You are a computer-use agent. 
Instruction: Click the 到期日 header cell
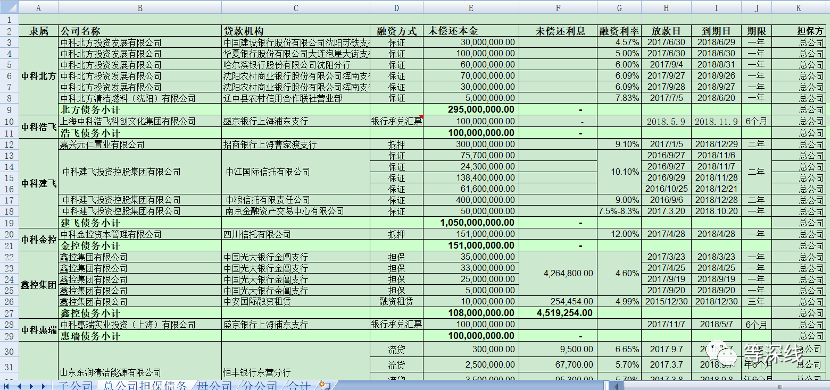pos(717,31)
